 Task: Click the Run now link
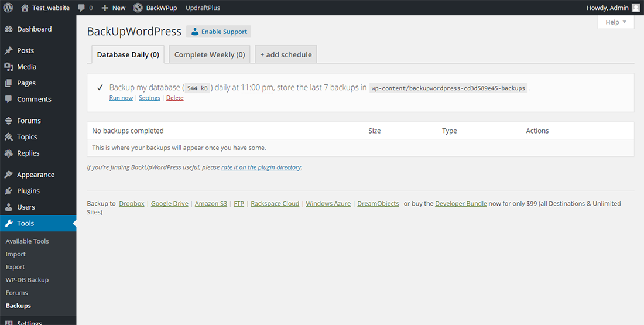[121, 98]
